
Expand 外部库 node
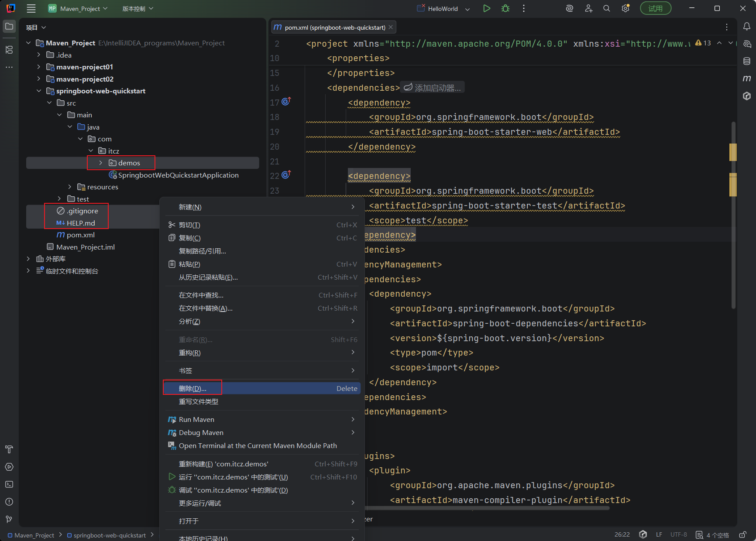[x=28, y=259]
